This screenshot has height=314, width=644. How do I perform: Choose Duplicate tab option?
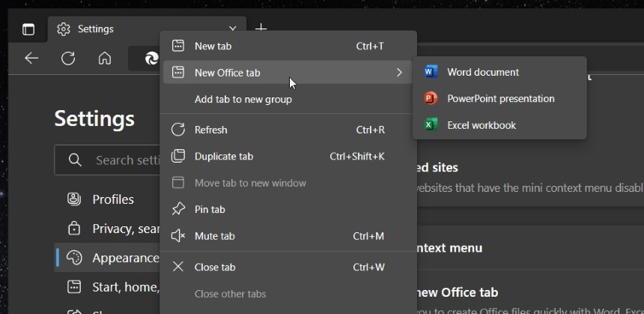(x=288, y=156)
